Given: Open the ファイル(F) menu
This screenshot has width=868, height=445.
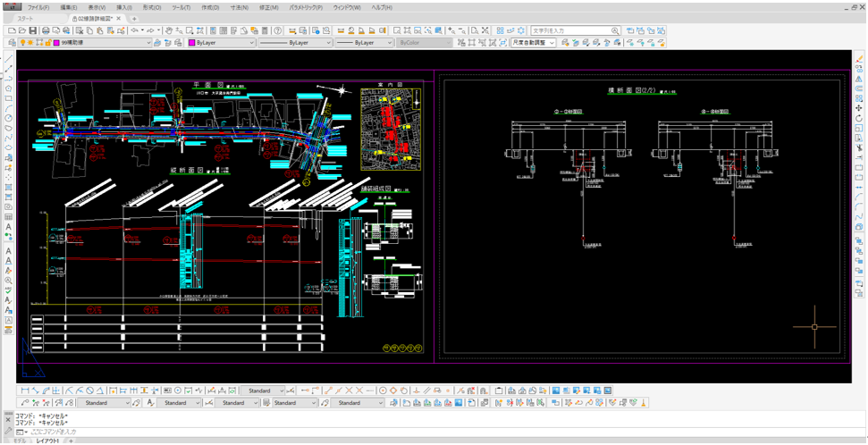Looking at the screenshot, I should tap(38, 7).
